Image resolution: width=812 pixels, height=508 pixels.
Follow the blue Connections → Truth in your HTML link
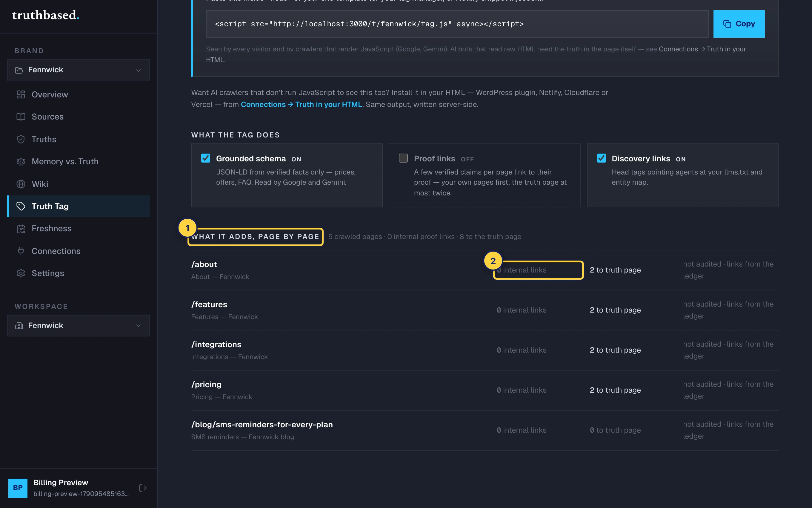pos(301,105)
